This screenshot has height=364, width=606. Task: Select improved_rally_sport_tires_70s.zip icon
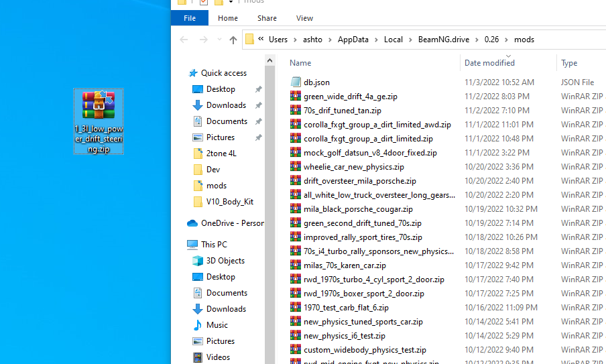pyautogui.click(x=296, y=237)
